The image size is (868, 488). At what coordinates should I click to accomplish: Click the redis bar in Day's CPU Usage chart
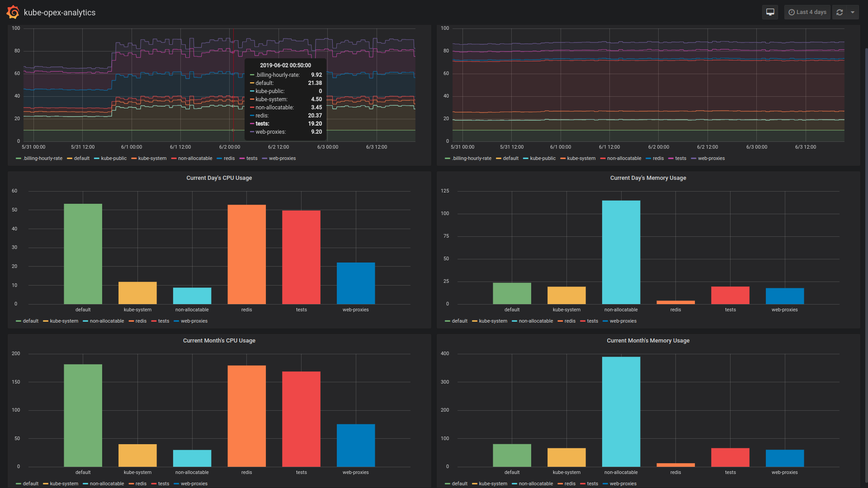tap(246, 253)
